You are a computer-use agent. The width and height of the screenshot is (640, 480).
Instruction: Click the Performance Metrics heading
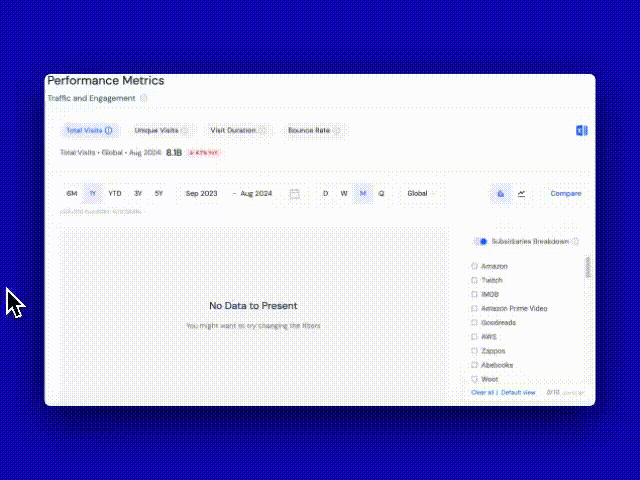click(x=106, y=81)
